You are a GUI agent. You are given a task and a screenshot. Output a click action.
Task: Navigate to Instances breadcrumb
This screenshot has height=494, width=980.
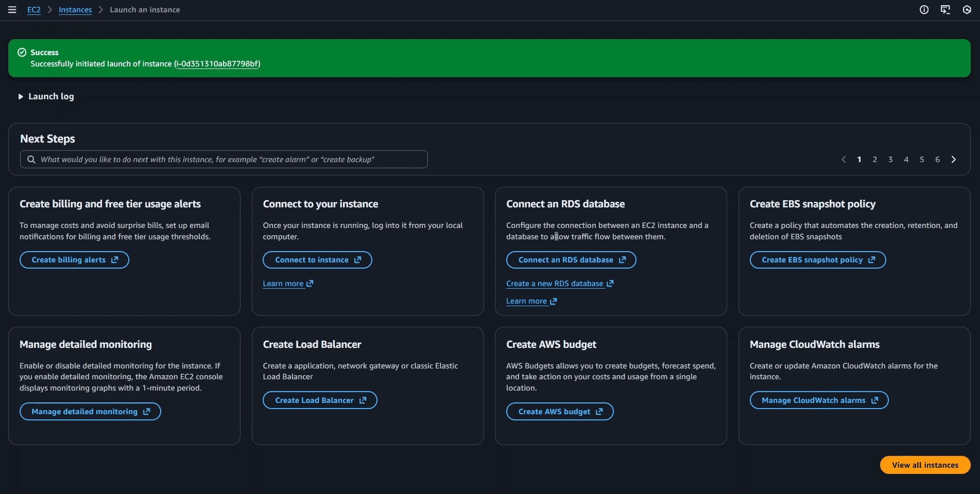tap(75, 10)
